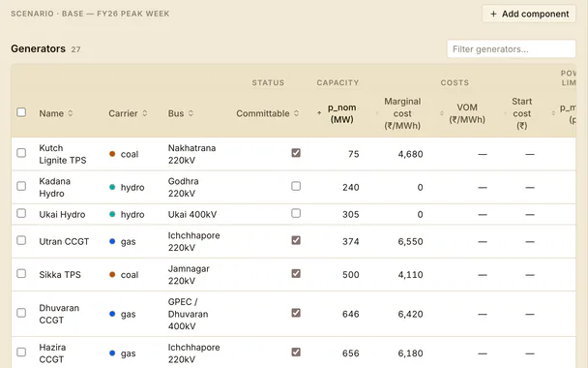Image resolution: width=588 pixels, height=368 pixels.
Task: Focus the Filter generators search field
Action: click(x=512, y=49)
